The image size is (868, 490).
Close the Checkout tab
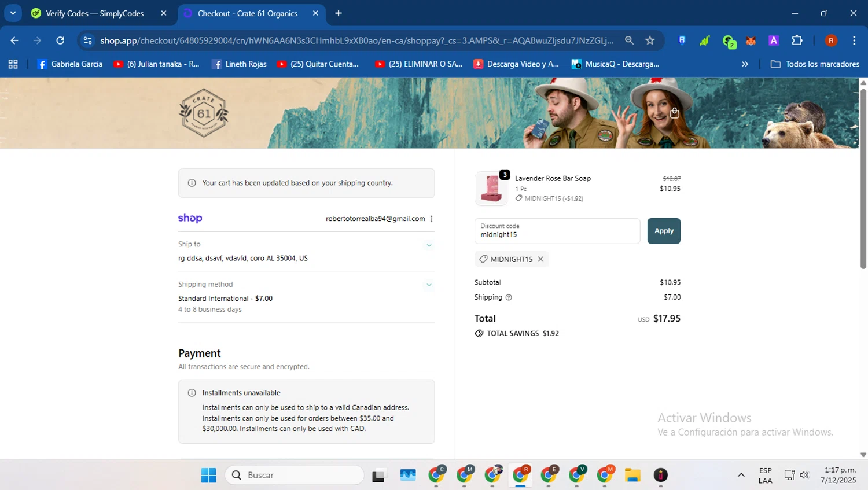[315, 13]
